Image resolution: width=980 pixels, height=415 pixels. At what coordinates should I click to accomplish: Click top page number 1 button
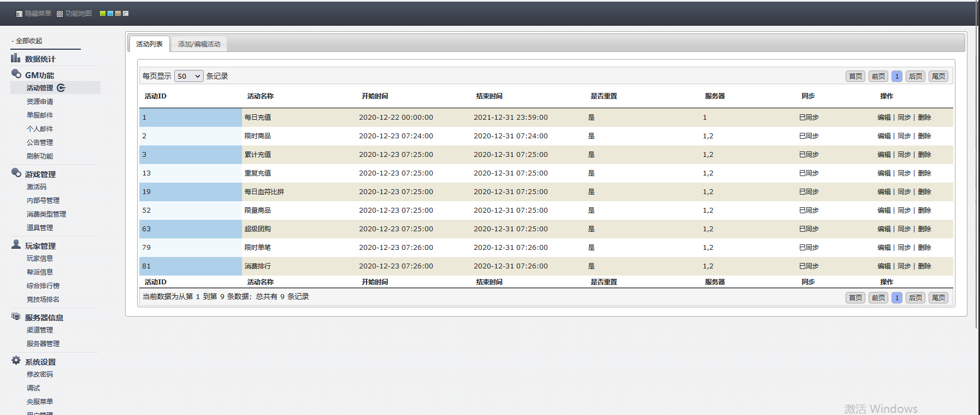pyautogui.click(x=897, y=77)
